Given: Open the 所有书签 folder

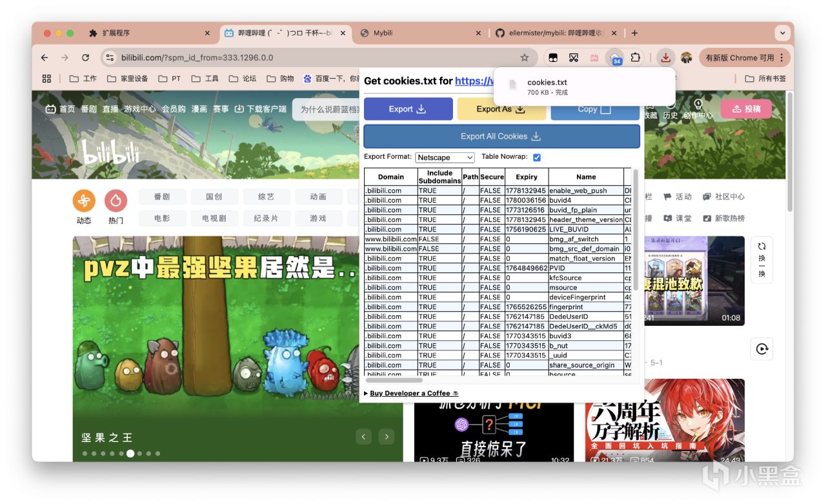Looking at the screenshot, I should tap(765, 79).
